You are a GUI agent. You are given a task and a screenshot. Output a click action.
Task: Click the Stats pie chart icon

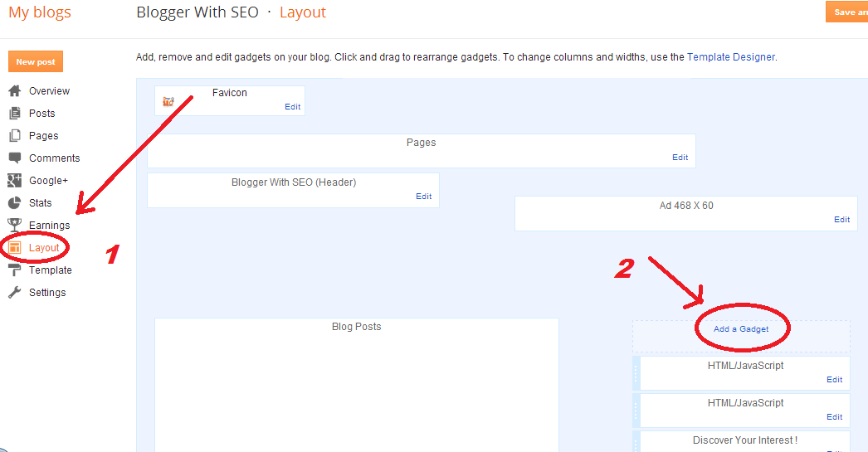15,203
